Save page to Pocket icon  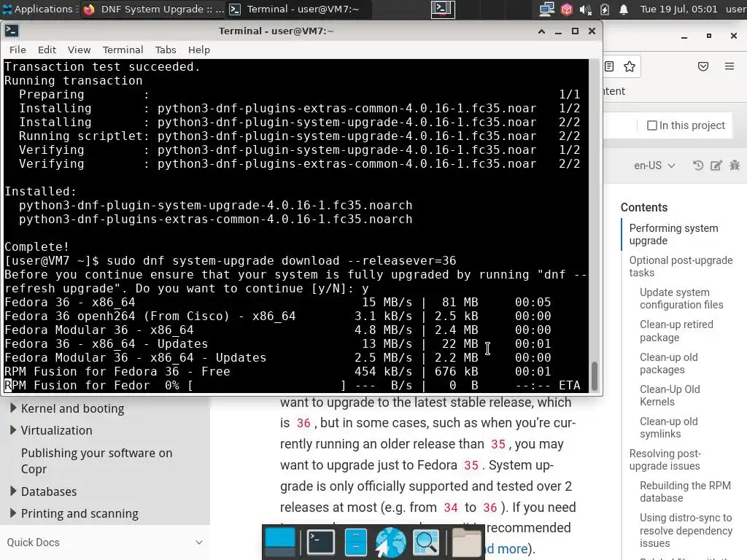click(x=703, y=66)
